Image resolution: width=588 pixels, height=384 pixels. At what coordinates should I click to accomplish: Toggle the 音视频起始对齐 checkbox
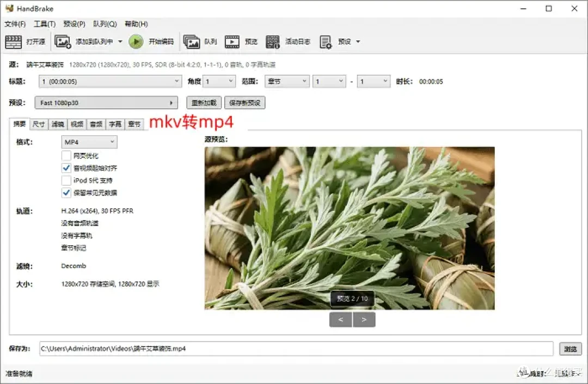[x=66, y=168]
